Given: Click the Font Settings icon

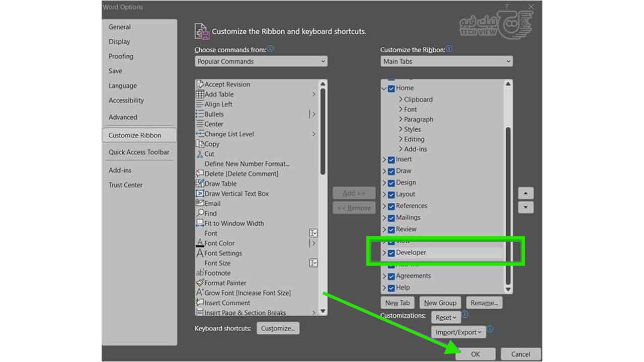Looking at the screenshot, I should point(200,253).
